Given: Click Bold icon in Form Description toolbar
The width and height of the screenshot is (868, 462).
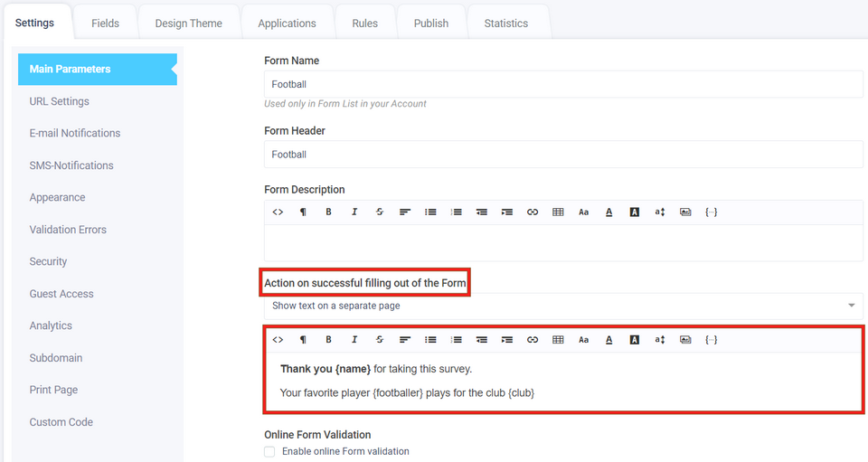Looking at the screenshot, I should coord(328,212).
